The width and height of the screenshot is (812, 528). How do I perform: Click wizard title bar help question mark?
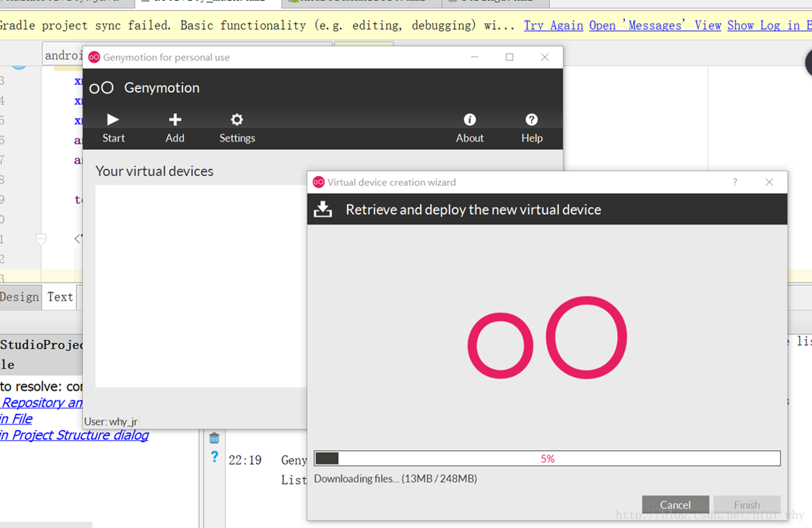click(735, 182)
